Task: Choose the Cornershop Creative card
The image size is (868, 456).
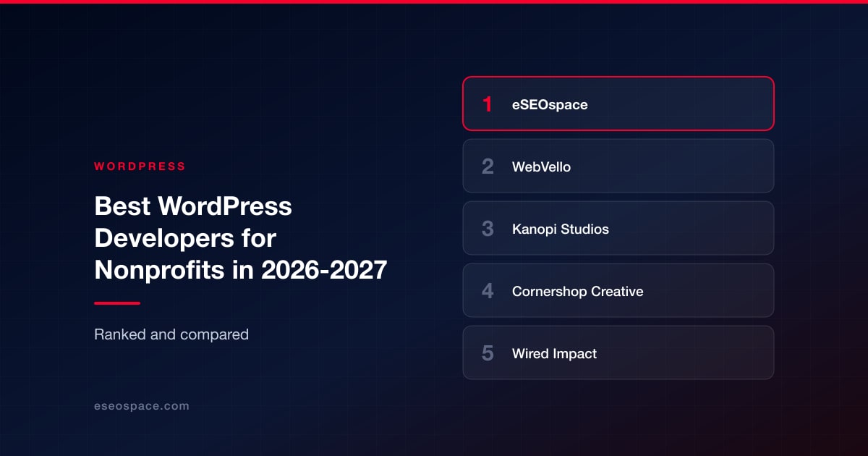Action: click(x=618, y=290)
